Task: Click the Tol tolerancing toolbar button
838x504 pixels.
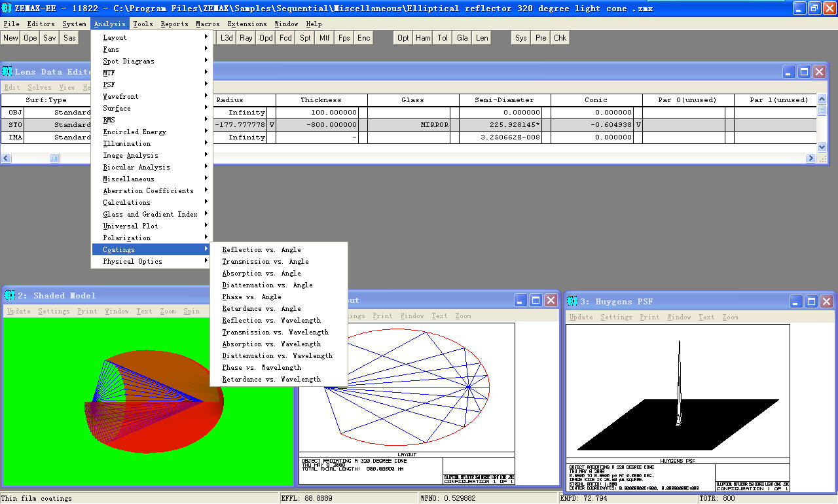Action: tap(443, 38)
